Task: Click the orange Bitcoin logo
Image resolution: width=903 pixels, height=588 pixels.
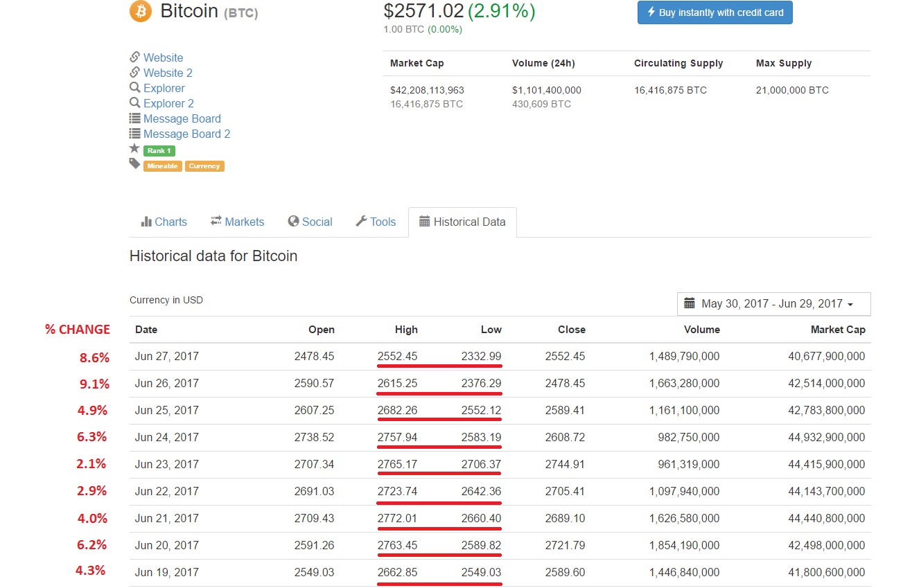Action: pyautogui.click(x=141, y=11)
